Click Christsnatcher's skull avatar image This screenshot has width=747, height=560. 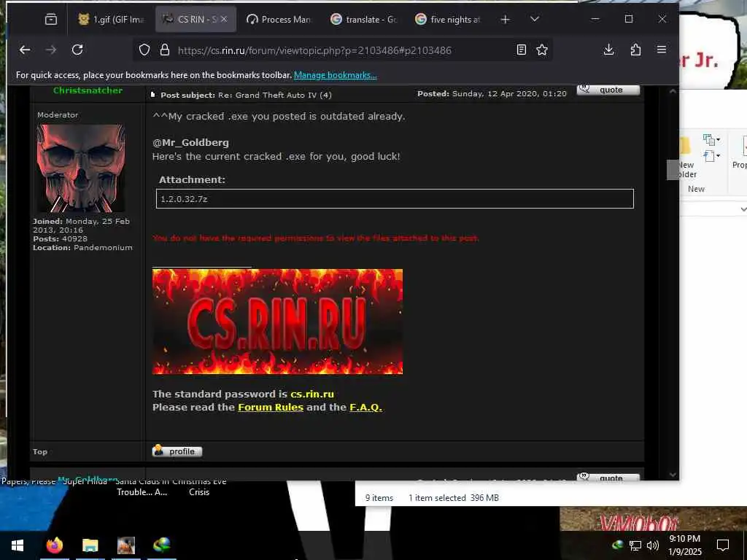[82, 168]
